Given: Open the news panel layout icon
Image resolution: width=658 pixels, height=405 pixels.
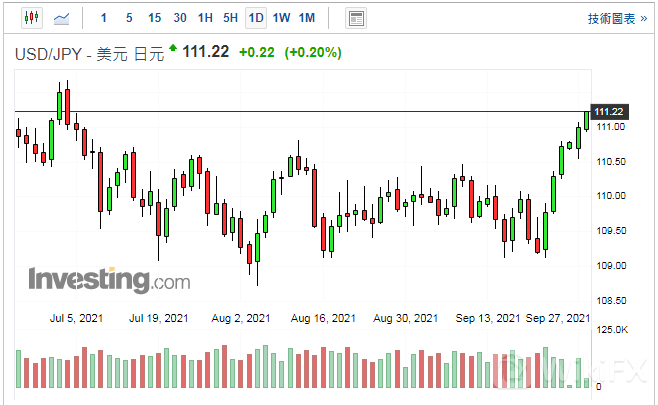Looking at the screenshot, I should coord(355,18).
